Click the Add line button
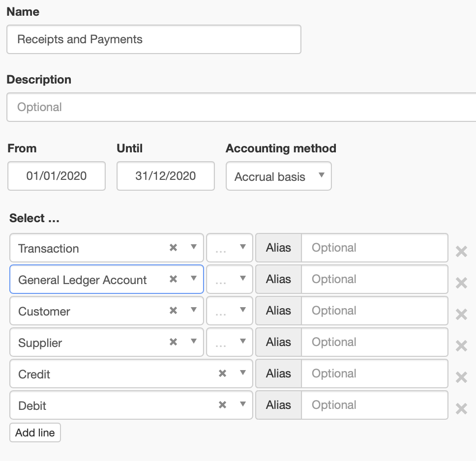The height and width of the screenshot is (461, 476). pyautogui.click(x=35, y=432)
